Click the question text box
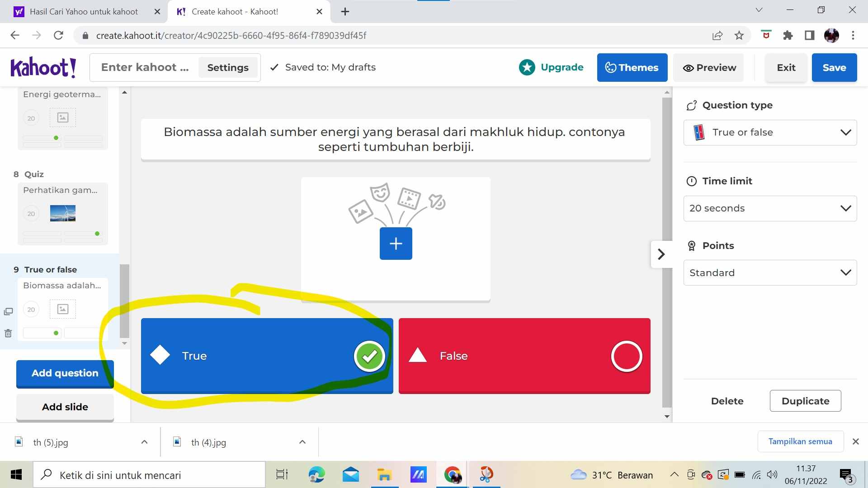This screenshot has height=488, width=868. [396, 140]
